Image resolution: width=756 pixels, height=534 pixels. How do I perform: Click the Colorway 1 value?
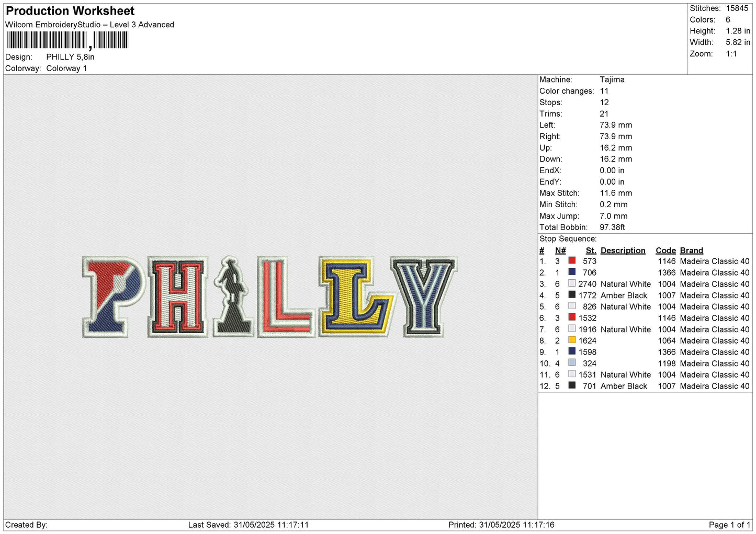tap(66, 69)
